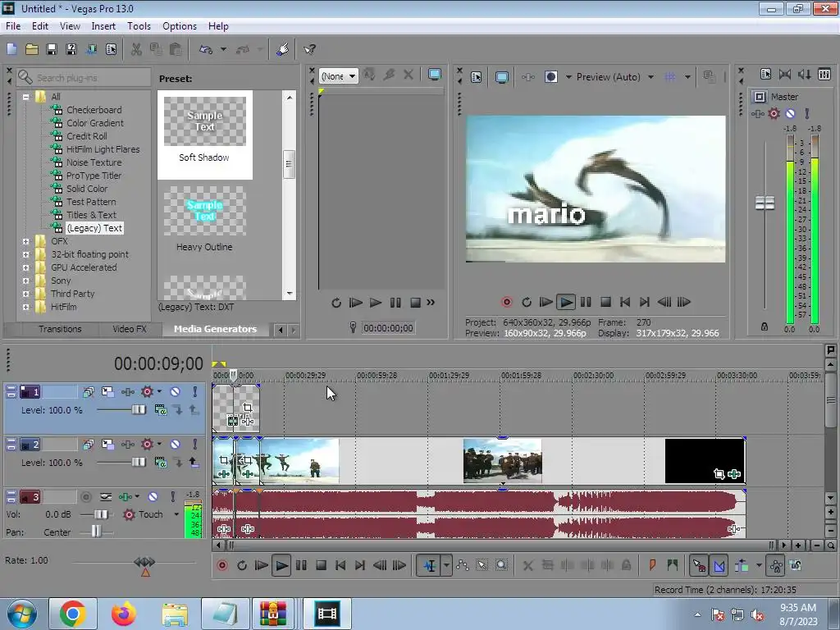Select the Heavy Outline preset thumbnail
This screenshot has width=840, height=630.
[204, 211]
